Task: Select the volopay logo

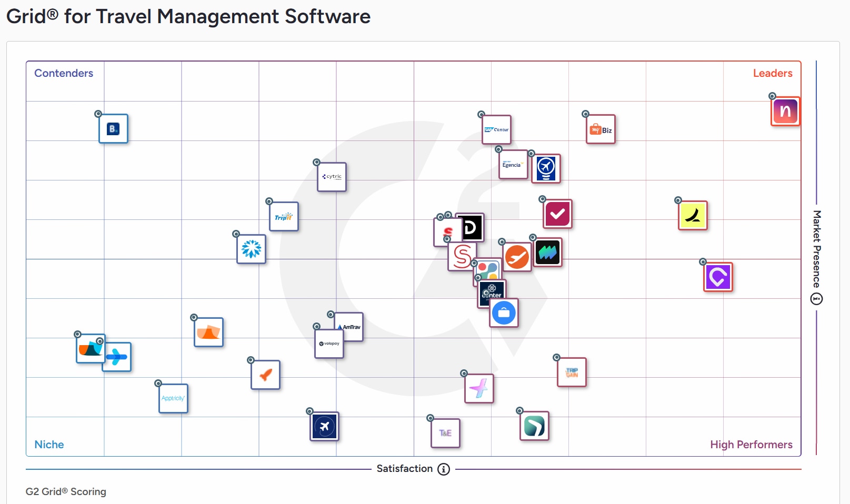Action: pos(328,344)
